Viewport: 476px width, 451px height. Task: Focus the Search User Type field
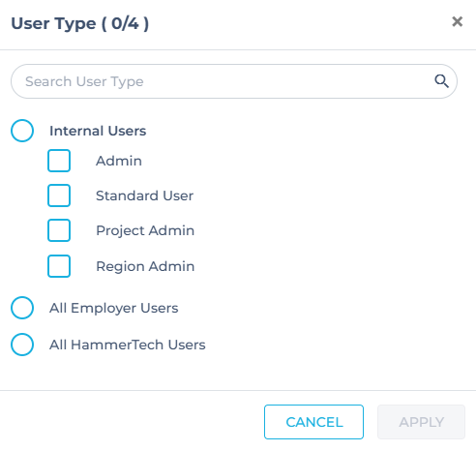click(234, 81)
